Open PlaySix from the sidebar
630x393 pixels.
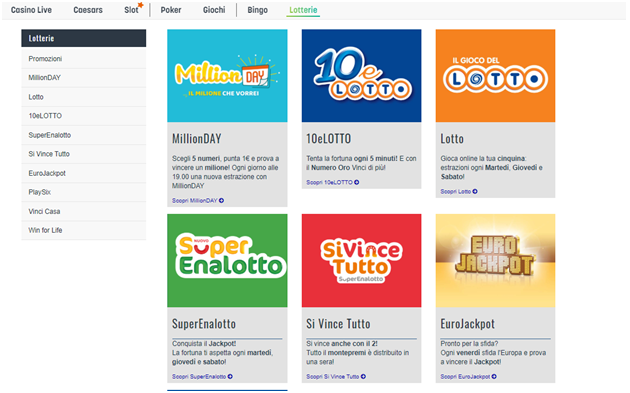coord(84,192)
